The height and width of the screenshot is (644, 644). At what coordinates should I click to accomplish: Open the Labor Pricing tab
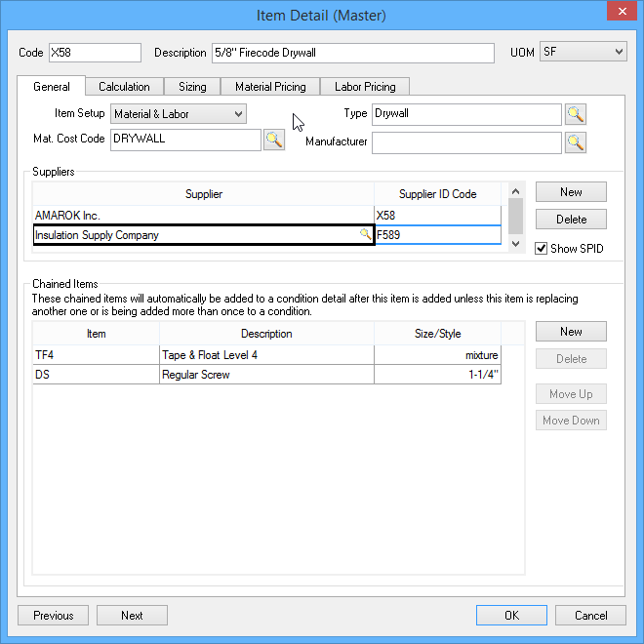(365, 87)
